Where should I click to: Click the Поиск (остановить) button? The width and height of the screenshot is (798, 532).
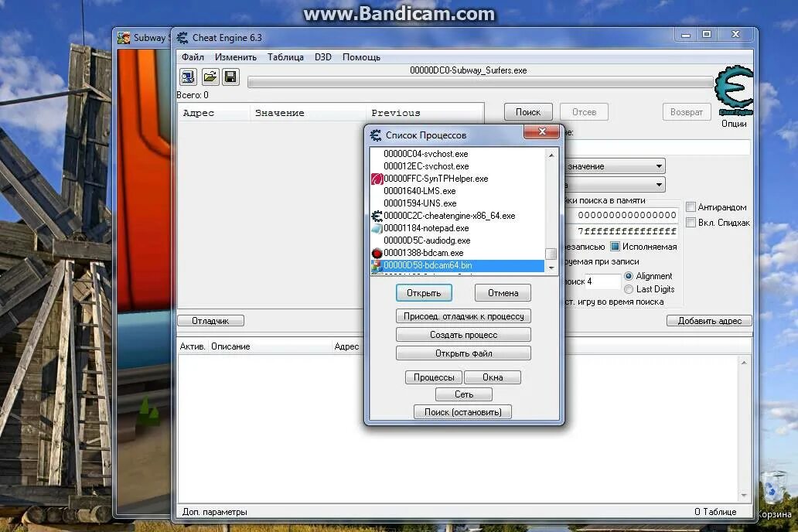coord(463,412)
